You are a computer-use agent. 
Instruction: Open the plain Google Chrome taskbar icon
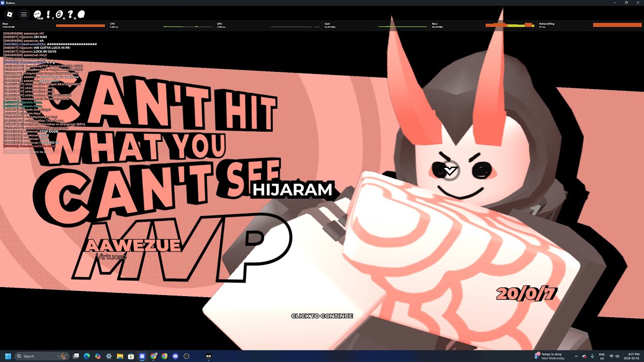coord(165,356)
